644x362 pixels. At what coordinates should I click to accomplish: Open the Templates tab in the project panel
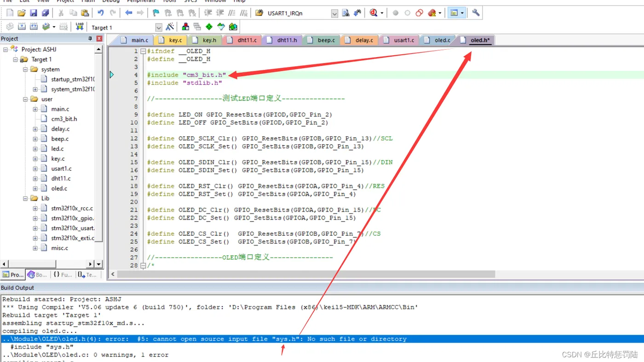(87, 274)
